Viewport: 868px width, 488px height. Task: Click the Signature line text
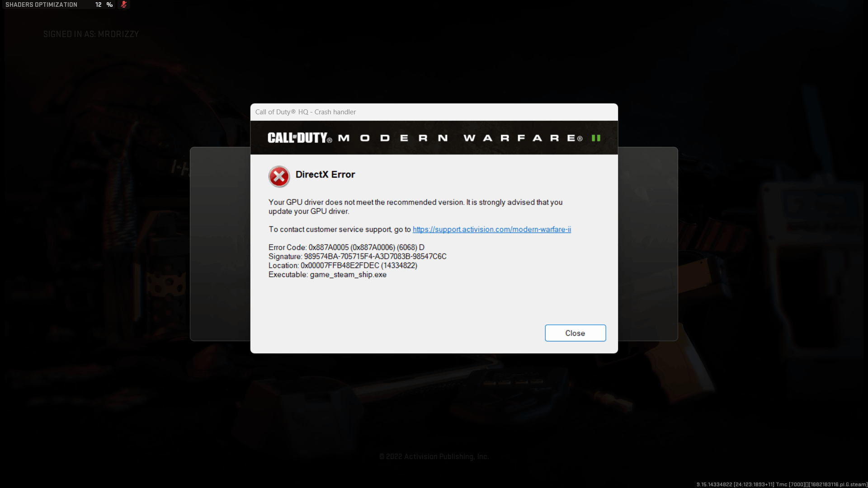[x=357, y=257]
